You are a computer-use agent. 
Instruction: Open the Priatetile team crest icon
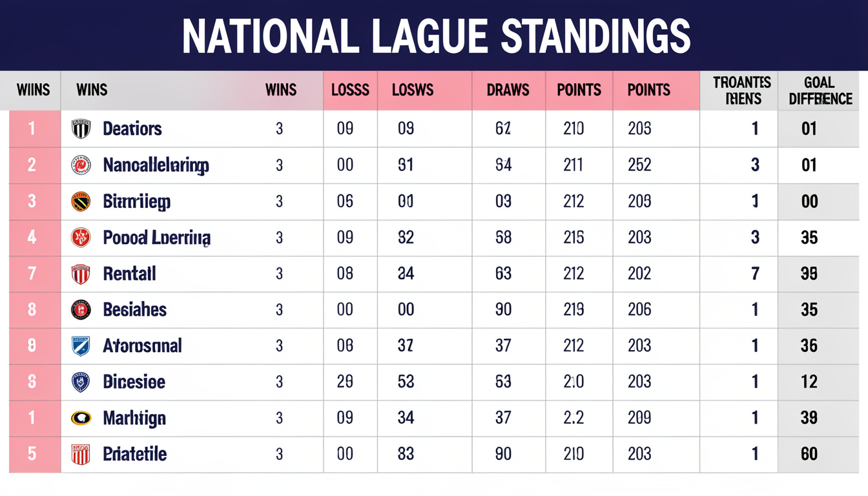pos(81,455)
